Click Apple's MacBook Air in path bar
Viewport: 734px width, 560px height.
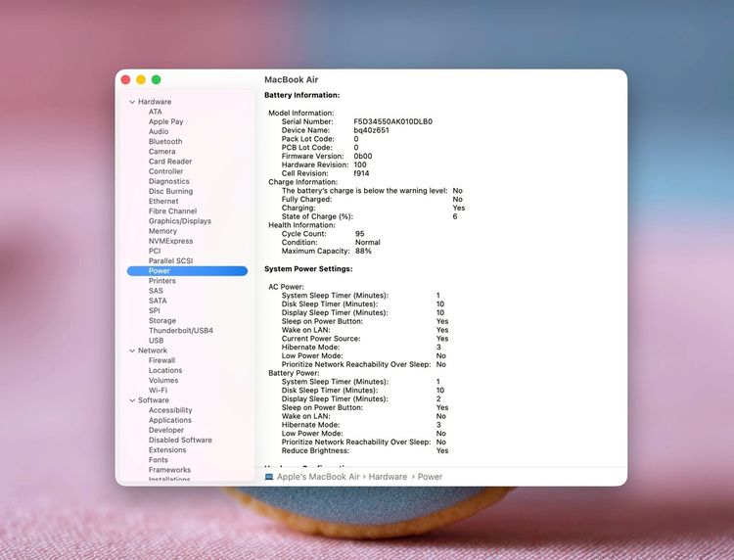318,477
